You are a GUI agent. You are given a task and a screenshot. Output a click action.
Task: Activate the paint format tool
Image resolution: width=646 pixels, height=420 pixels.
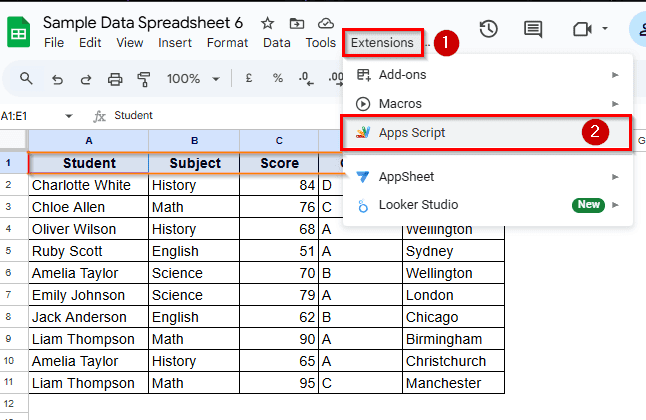[x=143, y=78]
